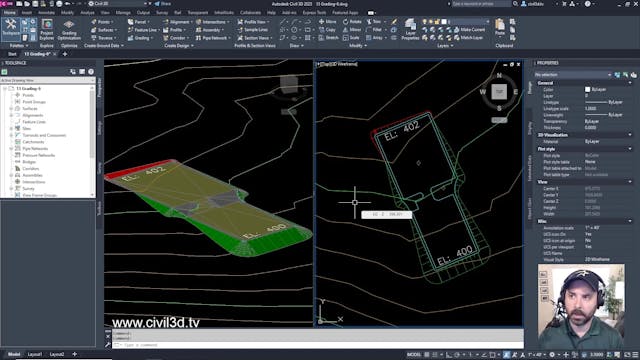Select the Mirror tool
Viewport: 640px width, 360px height.
(352, 30)
